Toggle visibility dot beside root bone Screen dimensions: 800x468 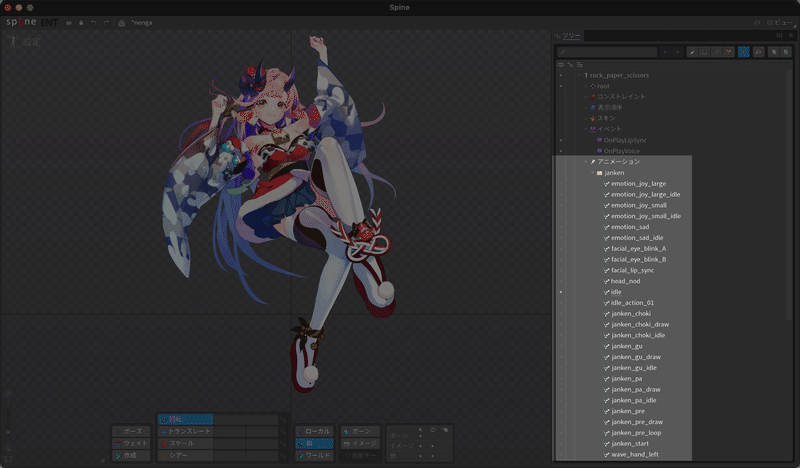[561, 86]
